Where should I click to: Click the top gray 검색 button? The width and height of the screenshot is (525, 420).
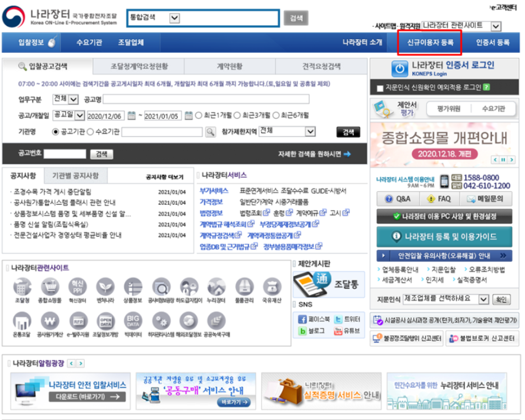[x=296, y=18]
